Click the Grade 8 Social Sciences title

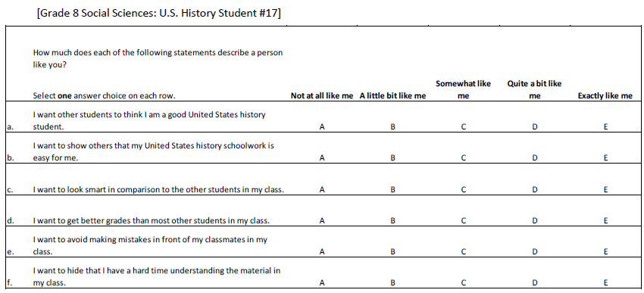tap(159, 13)
